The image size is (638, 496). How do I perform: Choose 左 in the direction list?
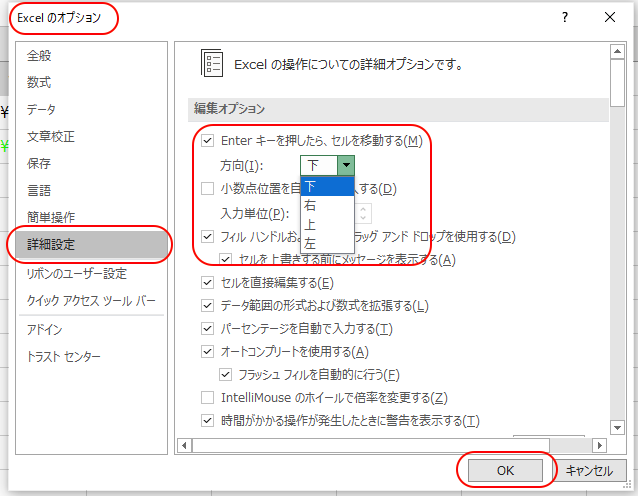point(327,243)
